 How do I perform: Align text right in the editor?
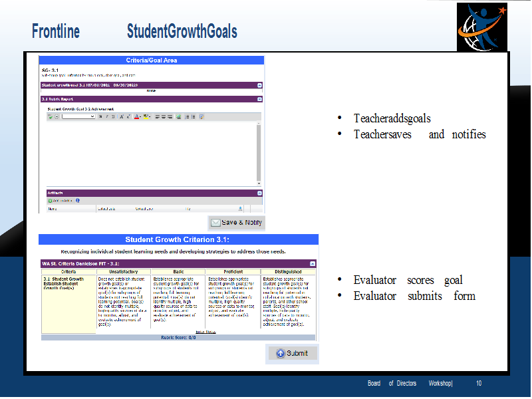pyautogui.click(x=170, y=117)
